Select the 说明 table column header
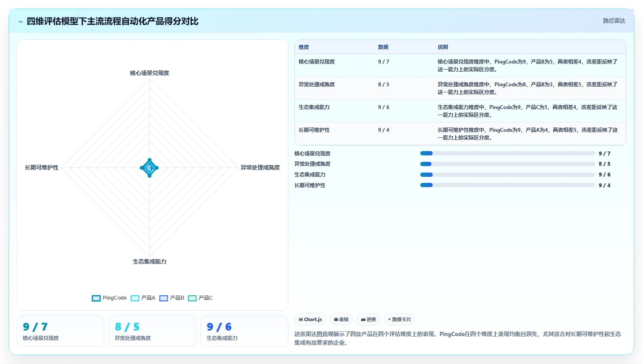This screenshot has height=364, width=643. click(443, 47)
